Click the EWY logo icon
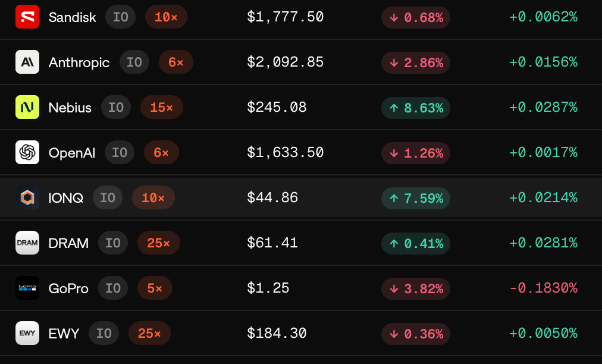Screen dimensions: 602x364 pyautogui.click(x=27, y=333)
